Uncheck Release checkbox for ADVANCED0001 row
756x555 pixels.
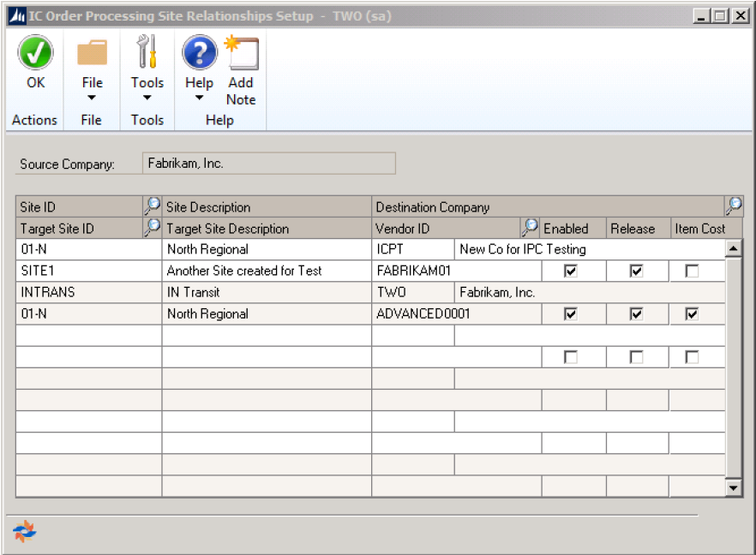point(636,313)
